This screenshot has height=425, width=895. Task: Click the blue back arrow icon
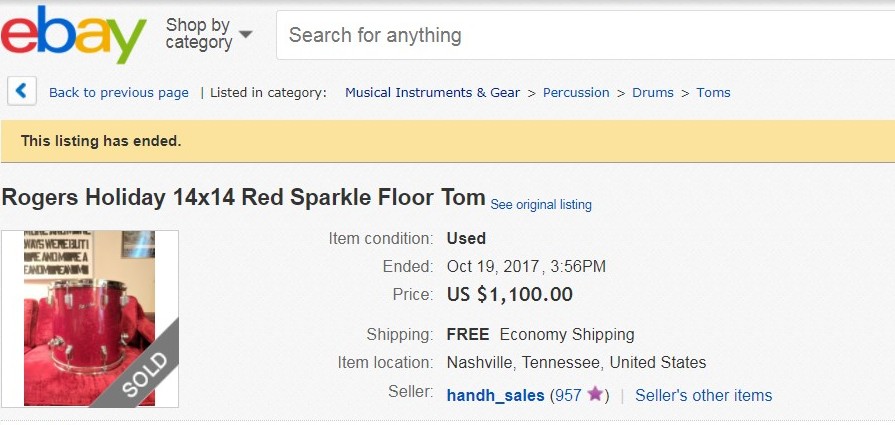pos(22,91)
